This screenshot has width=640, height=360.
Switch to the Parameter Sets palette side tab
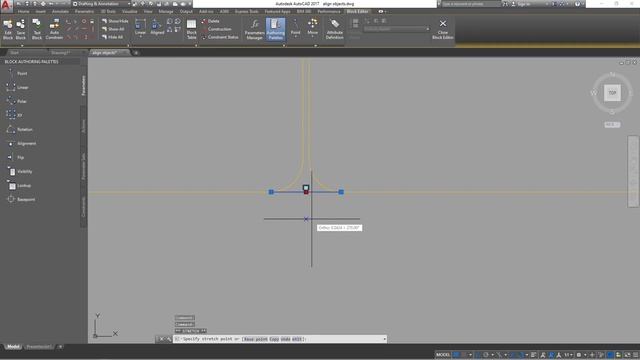click(x=84, y=167)
